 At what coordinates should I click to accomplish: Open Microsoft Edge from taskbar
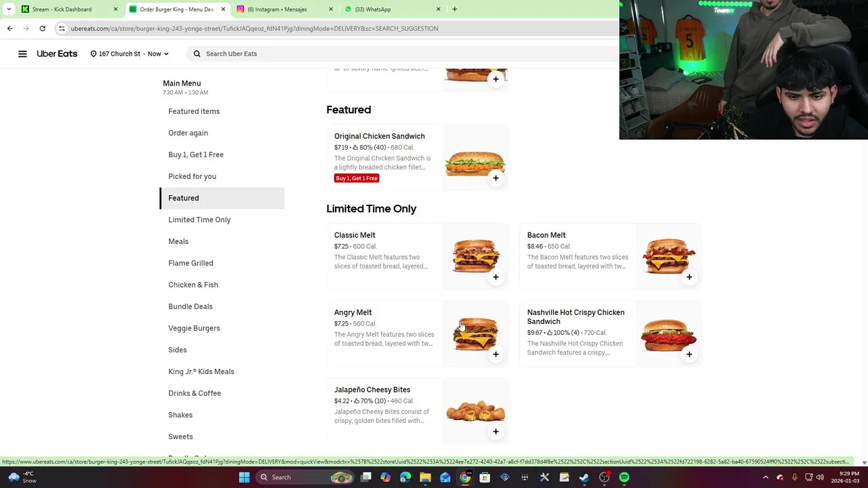click(406, 477)
